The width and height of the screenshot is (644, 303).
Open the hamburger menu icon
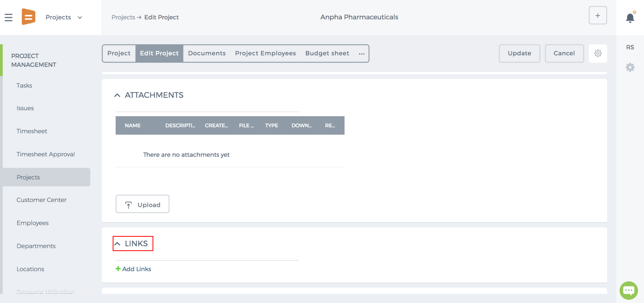tap(8, 17)
